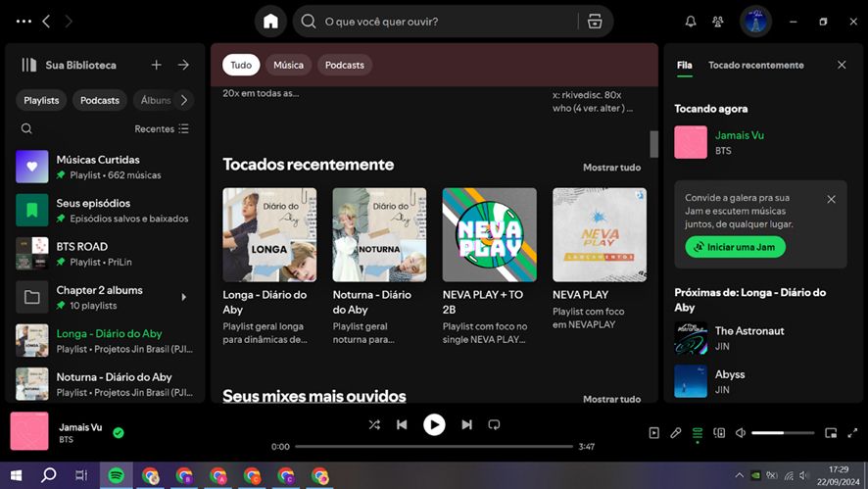868x489 pixels.
Task: Enter full screen mode
Action: 852,432
